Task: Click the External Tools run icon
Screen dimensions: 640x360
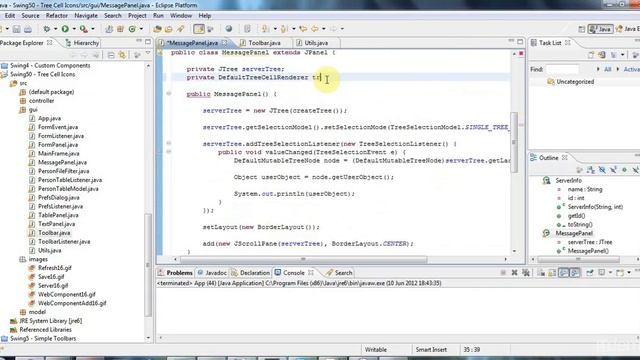Action: tap(84, 29)
